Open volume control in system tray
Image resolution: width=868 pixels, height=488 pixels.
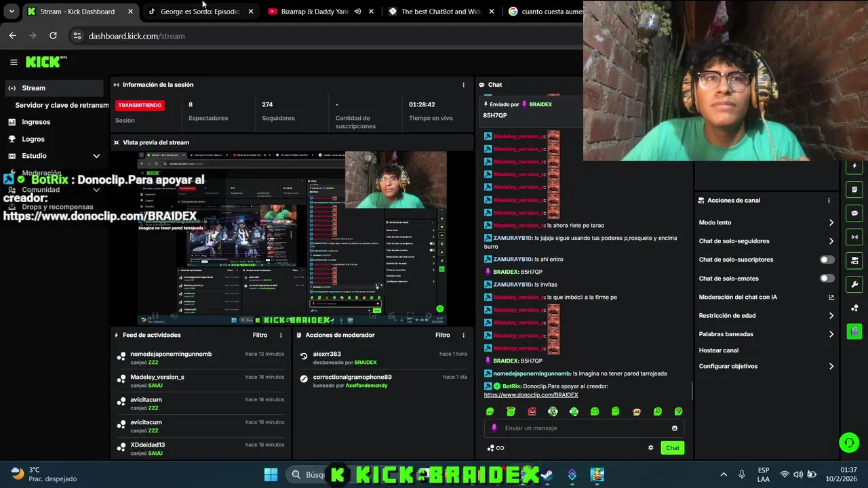(x=798, y=474)
